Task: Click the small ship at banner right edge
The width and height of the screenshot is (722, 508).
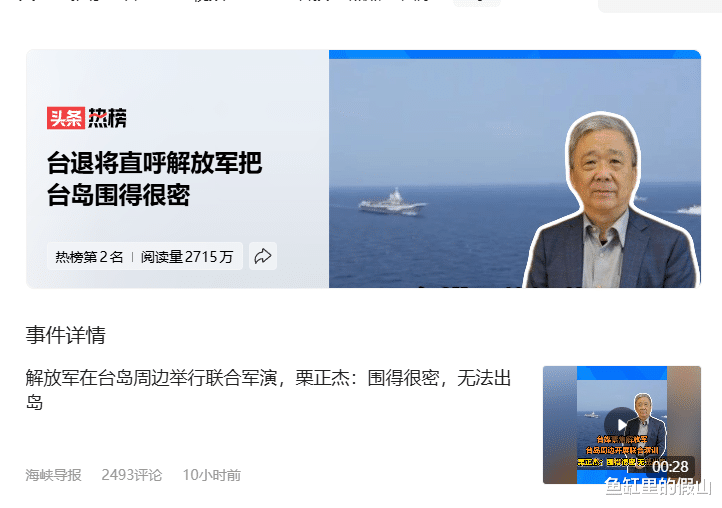Action: [689, 210]
